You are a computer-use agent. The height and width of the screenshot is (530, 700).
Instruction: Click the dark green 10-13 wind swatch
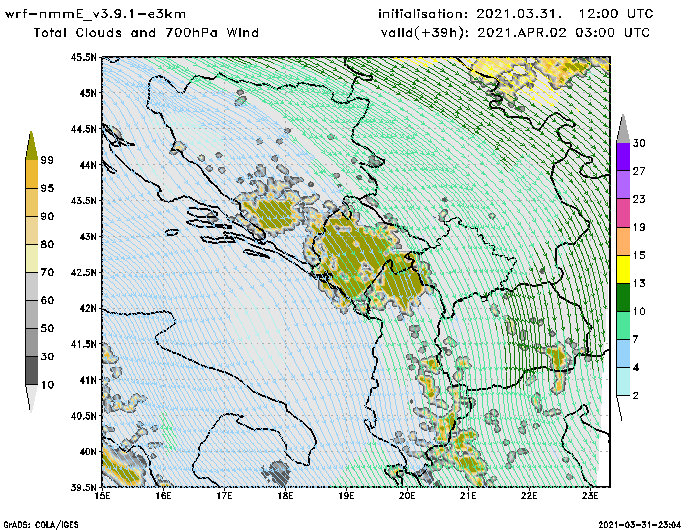tap(623, 297)
